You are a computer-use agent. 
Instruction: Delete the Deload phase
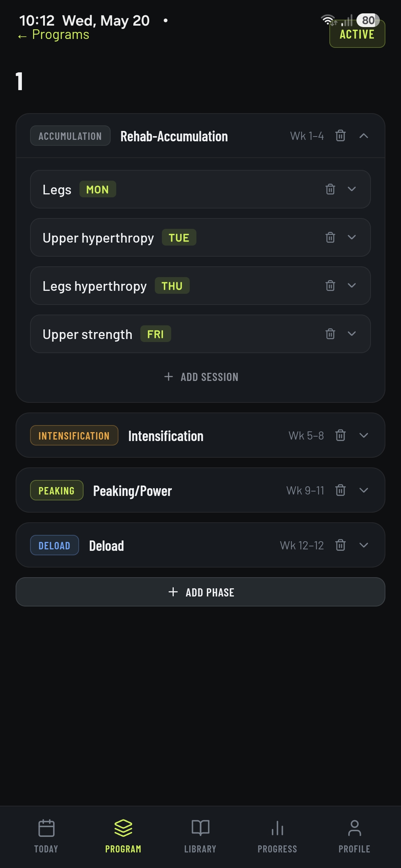click(340, 545)
